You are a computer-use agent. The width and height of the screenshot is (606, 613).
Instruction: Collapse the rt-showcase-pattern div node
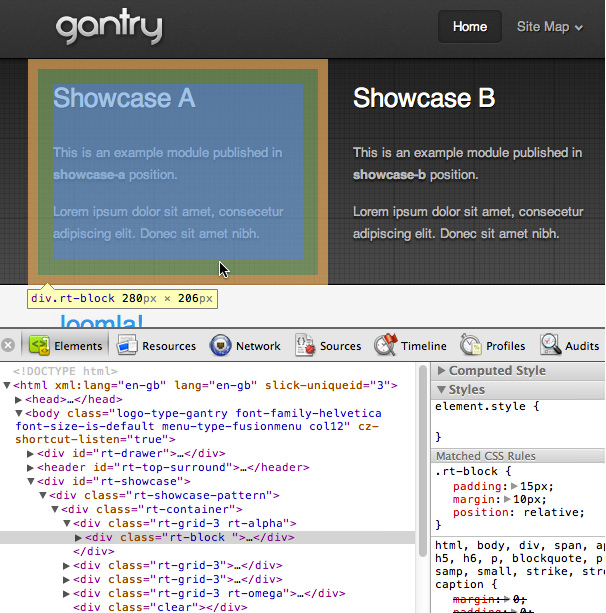[x=43, y=495]
